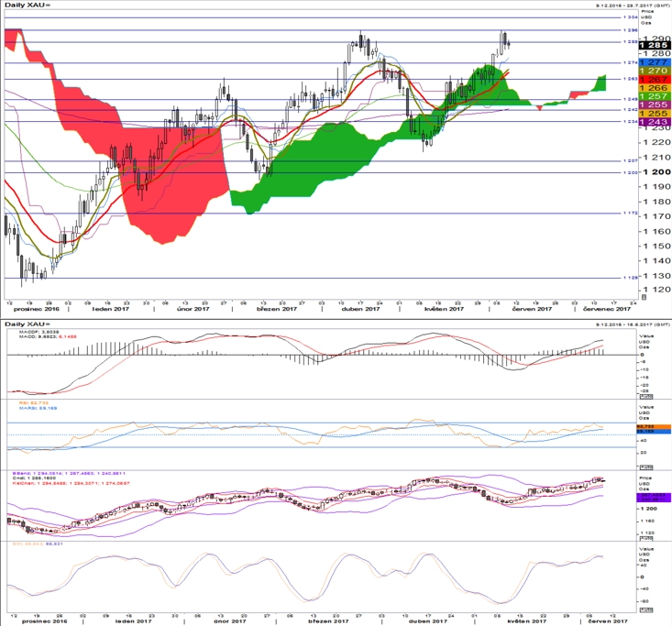672x626 pixels.
Task: Select the purple BBand legend line
Action: coord(69,474)
